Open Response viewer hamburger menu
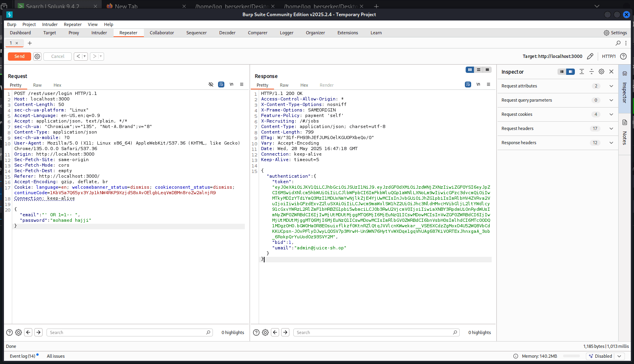The image size is (634, 364). click(x=489, y=84)
